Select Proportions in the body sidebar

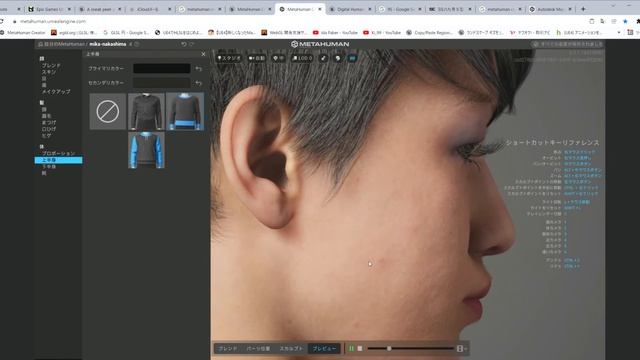coord(58,153)
